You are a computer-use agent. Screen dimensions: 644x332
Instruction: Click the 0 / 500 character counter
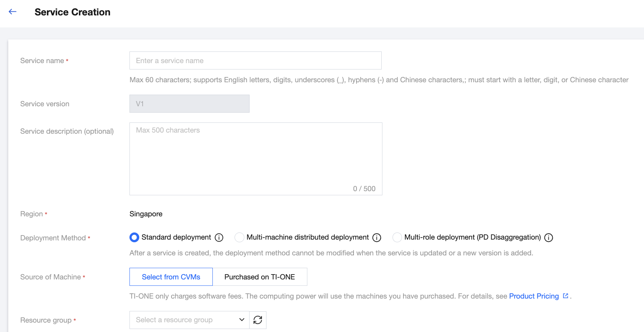pos(364,189)
